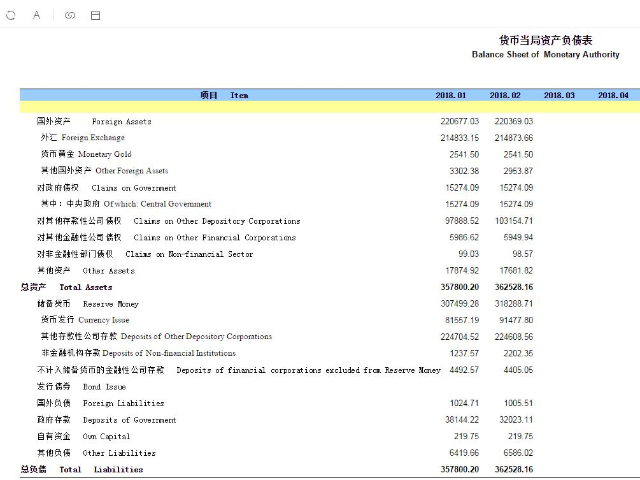The width and height of the screenshot is (640, 480).
Task: Click the value 220369.03 for Foreign Assets
Action: [x=514, y=121]
